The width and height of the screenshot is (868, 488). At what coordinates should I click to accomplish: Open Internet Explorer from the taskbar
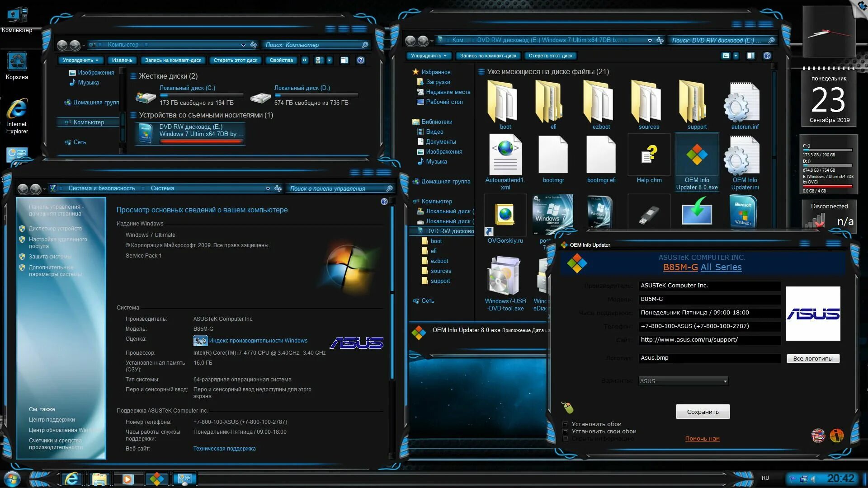[x=71, y=479]
